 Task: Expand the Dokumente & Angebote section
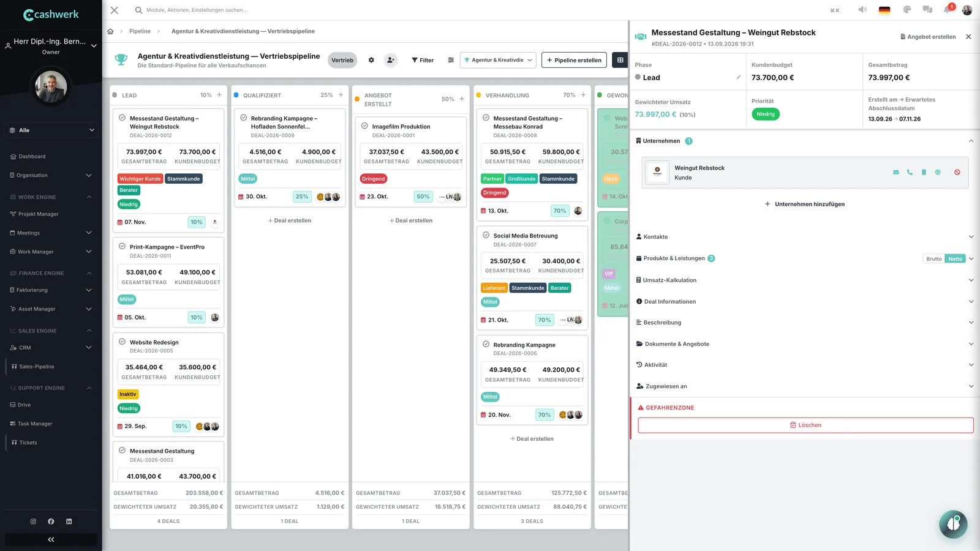click(805, 344)
